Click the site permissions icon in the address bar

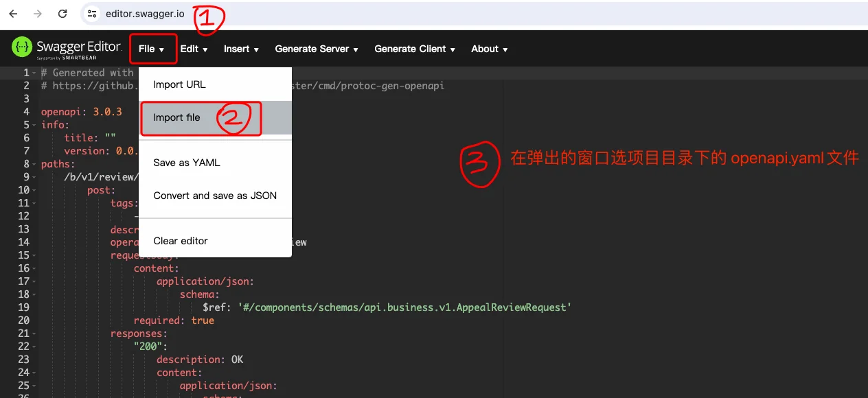tap(91, 13)
